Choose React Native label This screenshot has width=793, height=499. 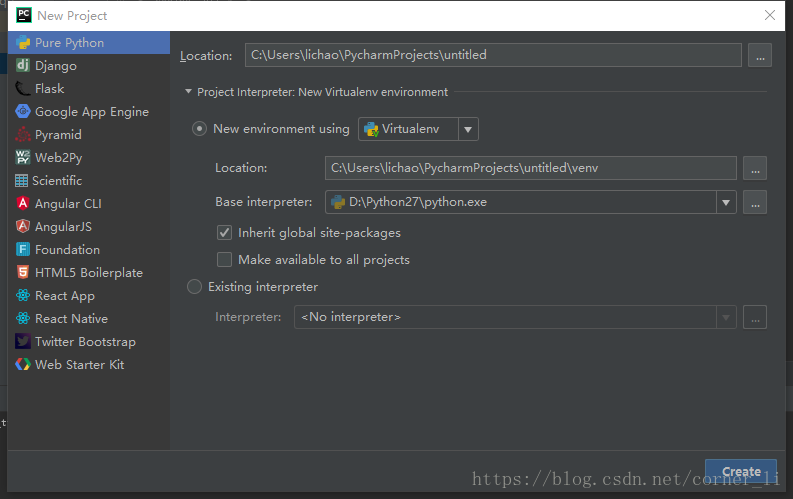[x=71, y=319]
